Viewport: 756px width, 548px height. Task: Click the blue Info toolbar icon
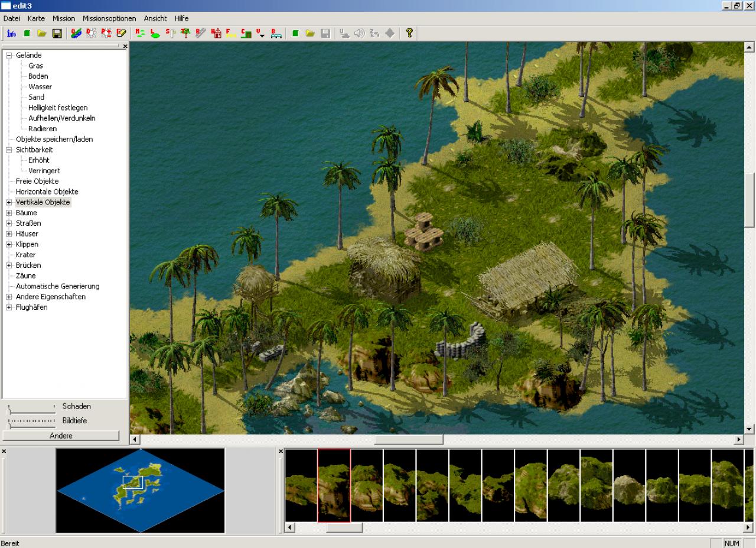(12, 33)
